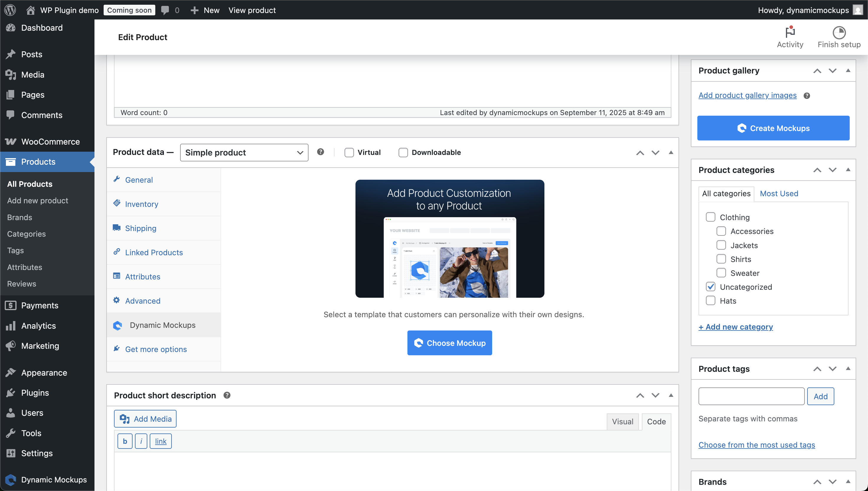The image size is (868, 491).
Task: Select the Dynamic Mockups logo tab icon
Action: (x=118, y=325)
